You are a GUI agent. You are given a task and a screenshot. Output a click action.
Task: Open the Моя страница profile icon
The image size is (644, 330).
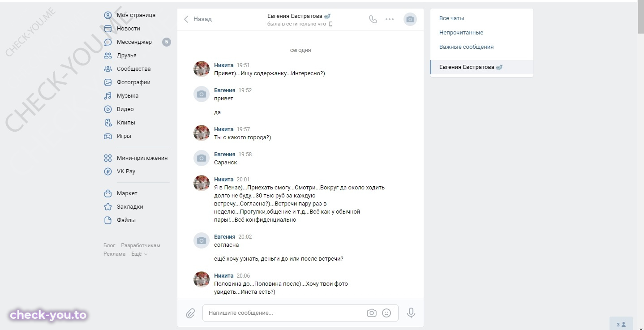[x=108, y=15]
